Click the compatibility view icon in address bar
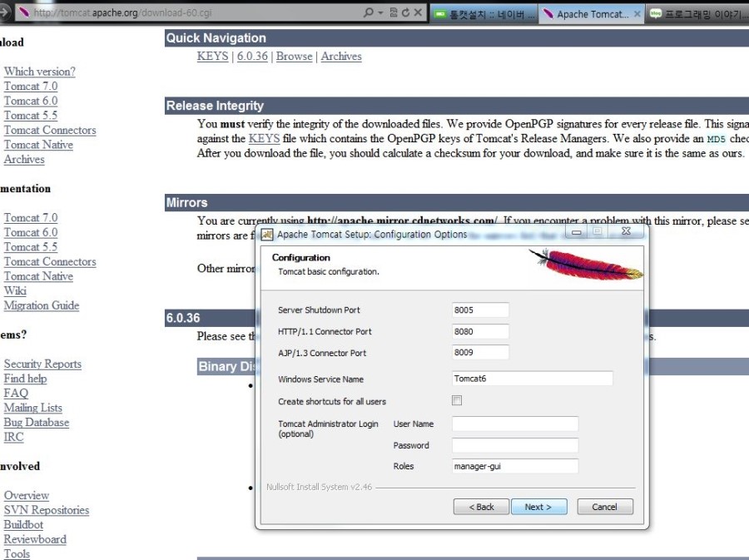The height and width of the screenshot is (560, 749). point(394,12)
